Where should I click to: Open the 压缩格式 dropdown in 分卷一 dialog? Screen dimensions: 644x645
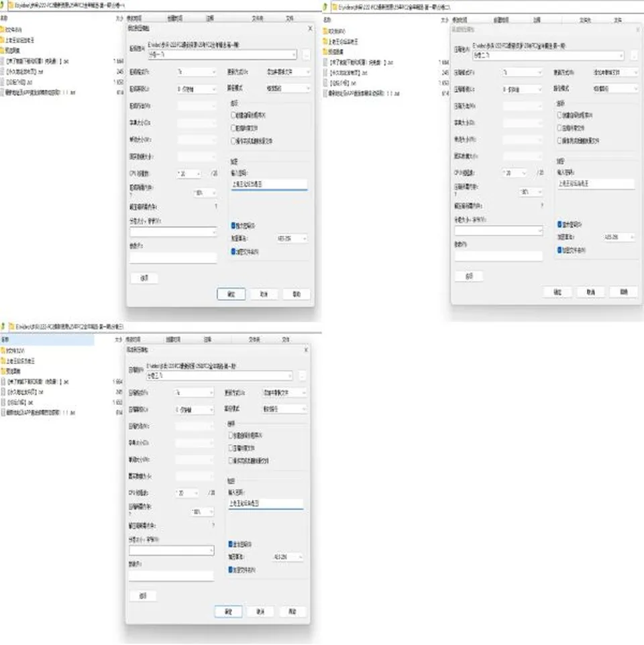click(197, 72)
